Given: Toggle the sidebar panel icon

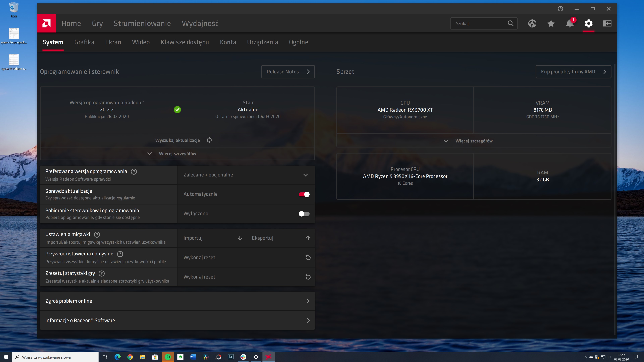Looking at the screenshot, I should pyautogui.click(x=607, y=23).
